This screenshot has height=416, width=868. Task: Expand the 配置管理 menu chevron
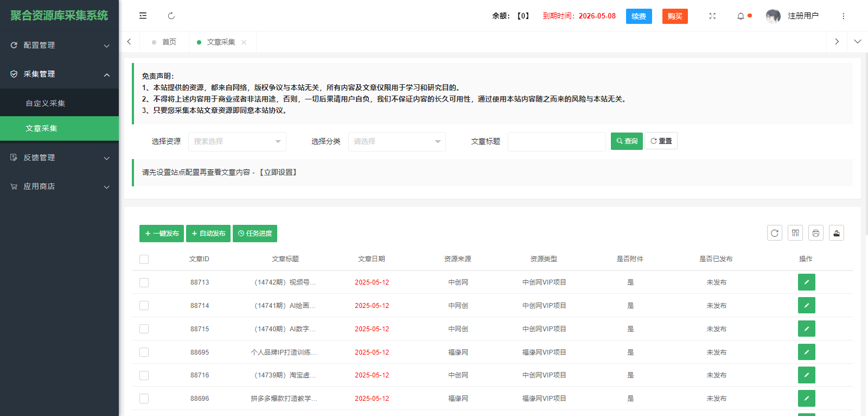[107, 46]
